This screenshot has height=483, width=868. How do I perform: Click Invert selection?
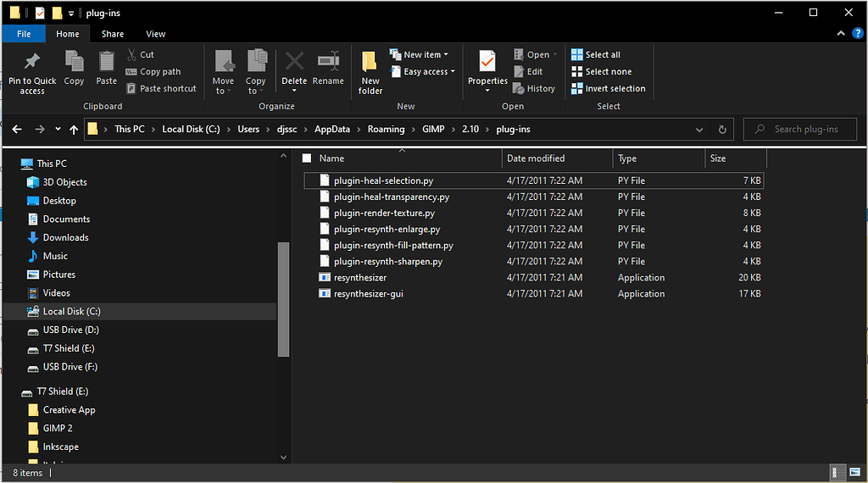609,88
